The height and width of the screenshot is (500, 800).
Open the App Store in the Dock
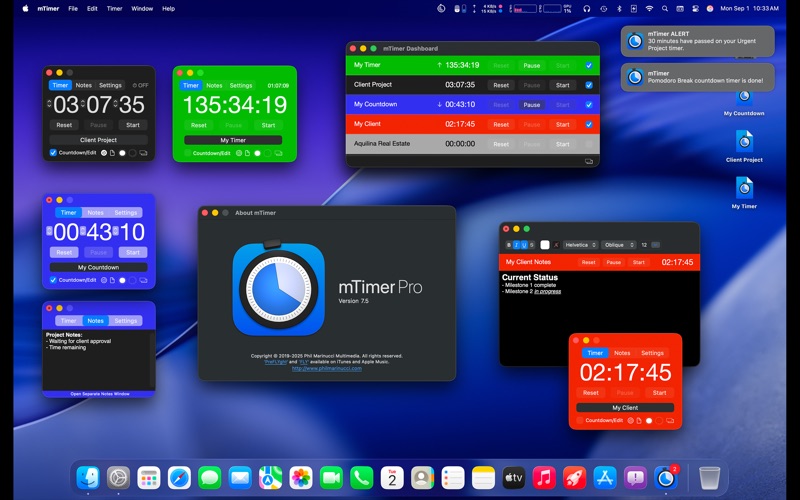(x=605, y=478)
